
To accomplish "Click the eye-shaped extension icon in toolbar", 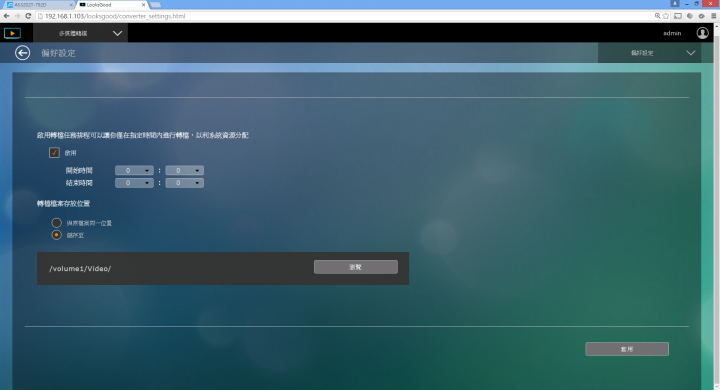I will [702, 16].
